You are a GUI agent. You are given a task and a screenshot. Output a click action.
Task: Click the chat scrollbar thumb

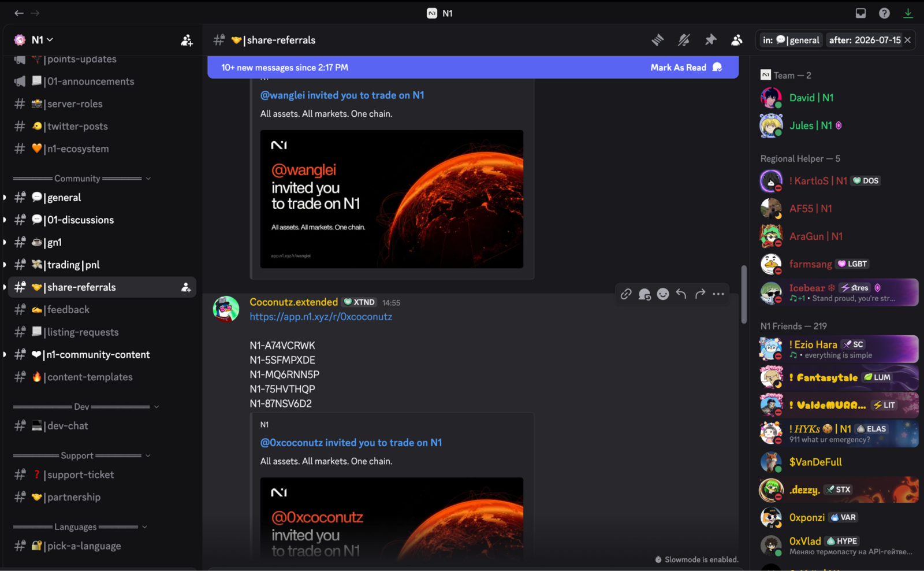pos(744,294)
